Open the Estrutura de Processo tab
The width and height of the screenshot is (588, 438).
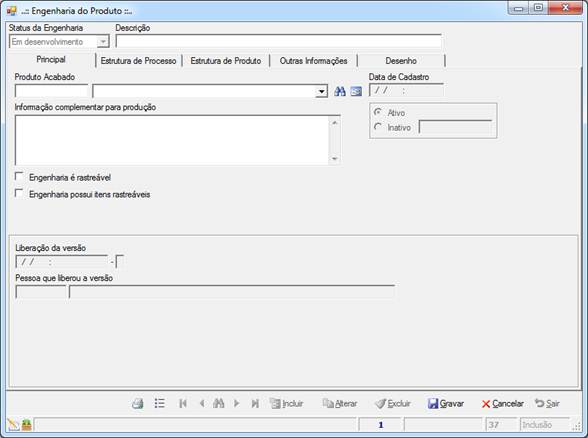(x=138, y=61)
